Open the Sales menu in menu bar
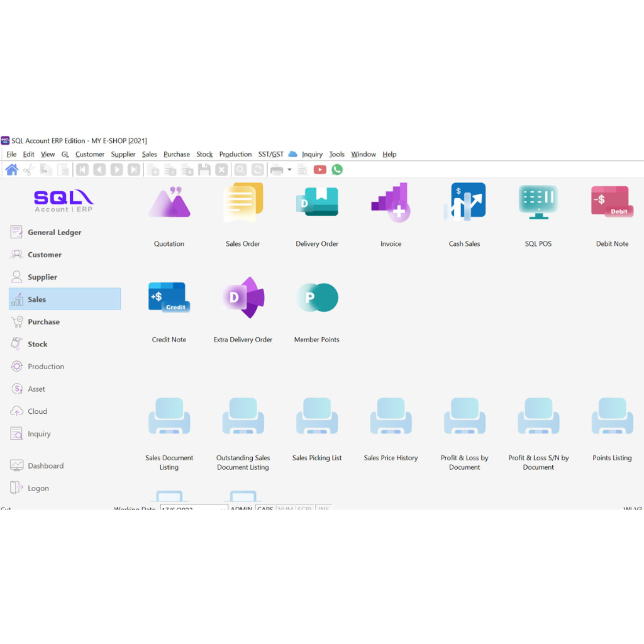 click(150, 155)
